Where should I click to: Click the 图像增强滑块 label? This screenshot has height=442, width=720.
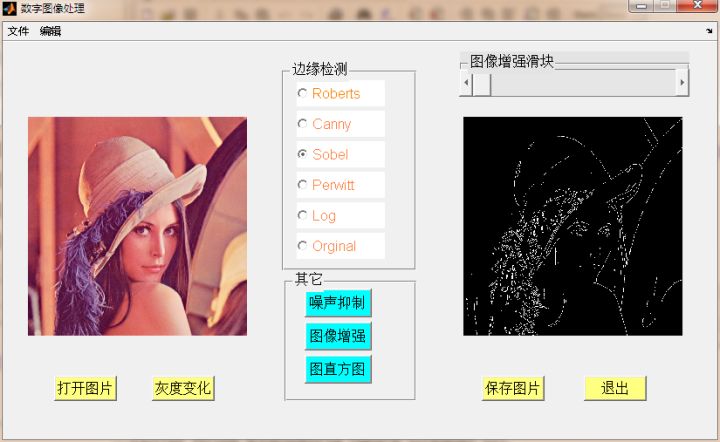click(x=512, y=61)
